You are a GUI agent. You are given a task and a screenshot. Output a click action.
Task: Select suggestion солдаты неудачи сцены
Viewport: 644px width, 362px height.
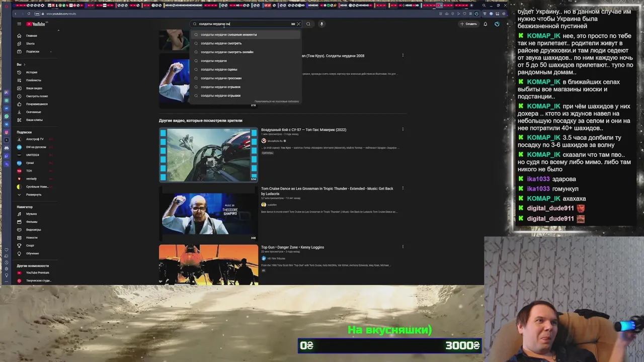pyautogui.click(x=246, y=69)
